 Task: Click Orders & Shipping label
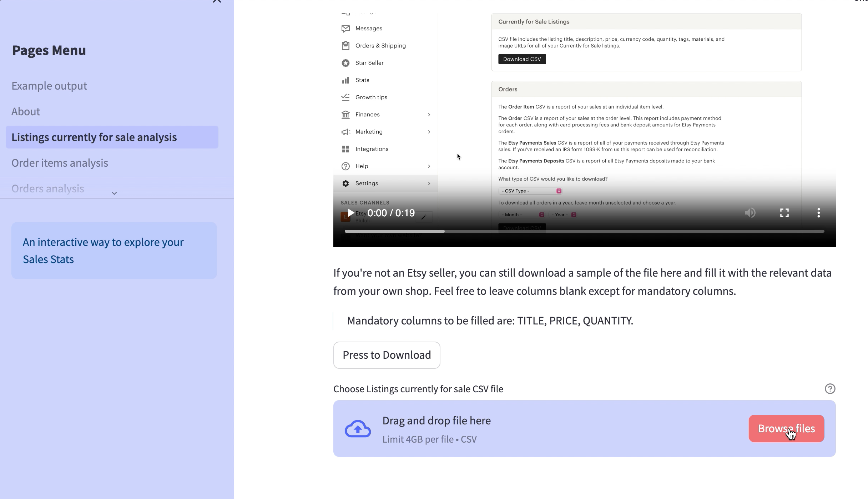[x=380, y=46]
